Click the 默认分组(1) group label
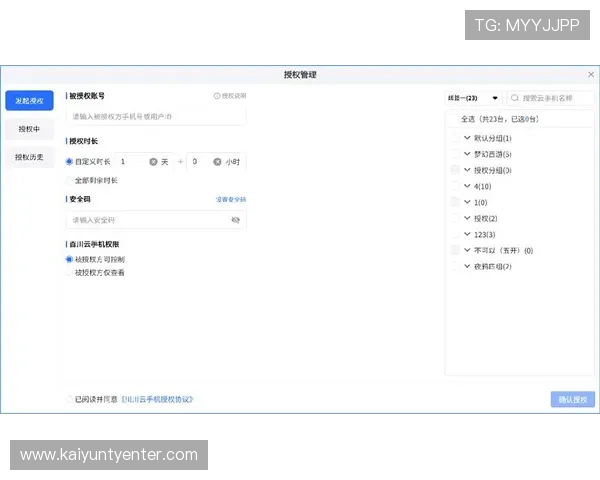Viewport: 600px width, 480px height. (x=492, y=138)
